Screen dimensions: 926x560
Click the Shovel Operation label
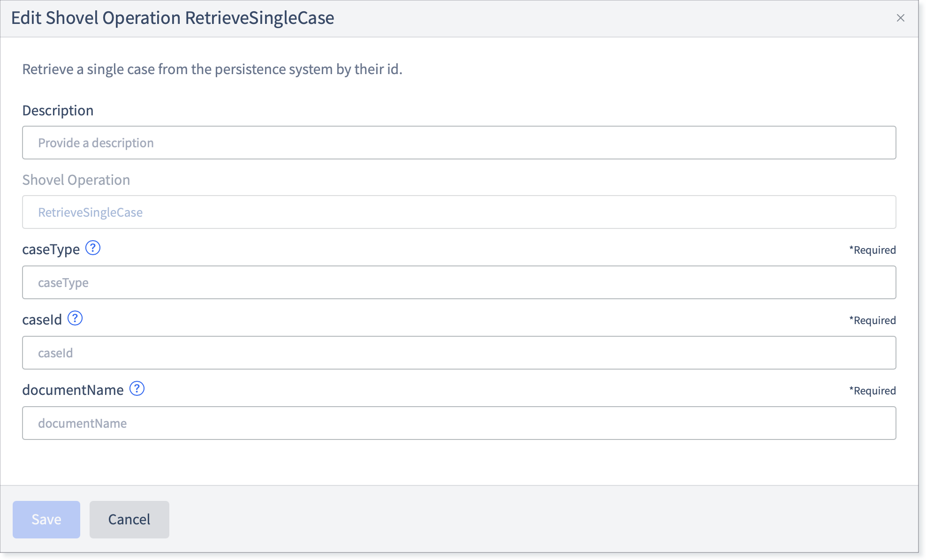(x=76, y=180)
